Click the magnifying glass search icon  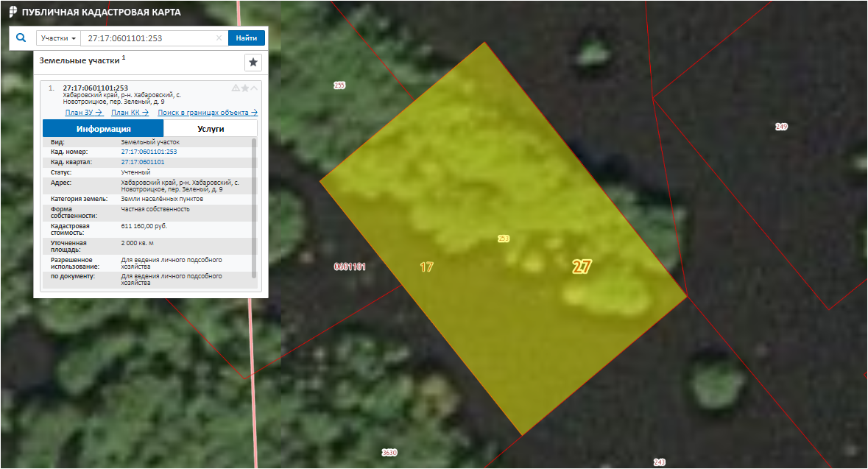[21, 38]
